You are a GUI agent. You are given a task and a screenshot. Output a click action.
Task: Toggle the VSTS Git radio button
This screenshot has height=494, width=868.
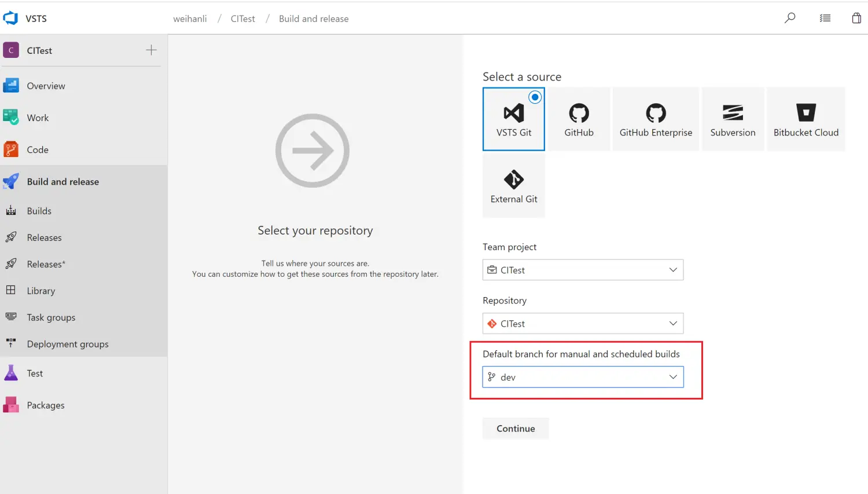click(535, 97)
